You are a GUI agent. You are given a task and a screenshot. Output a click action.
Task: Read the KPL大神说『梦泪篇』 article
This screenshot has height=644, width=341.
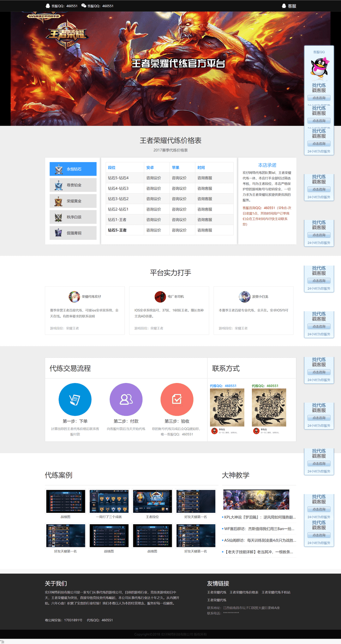260,517
